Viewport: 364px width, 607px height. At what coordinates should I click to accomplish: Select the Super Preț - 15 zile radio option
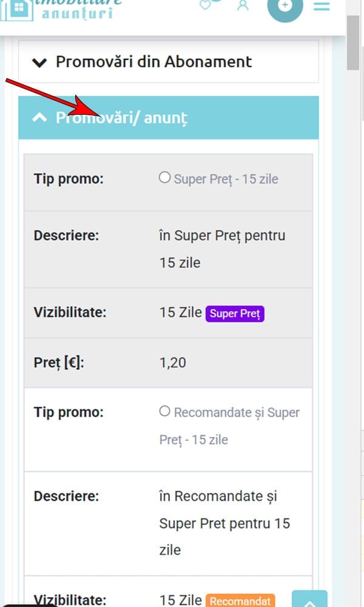pos(164,176)
